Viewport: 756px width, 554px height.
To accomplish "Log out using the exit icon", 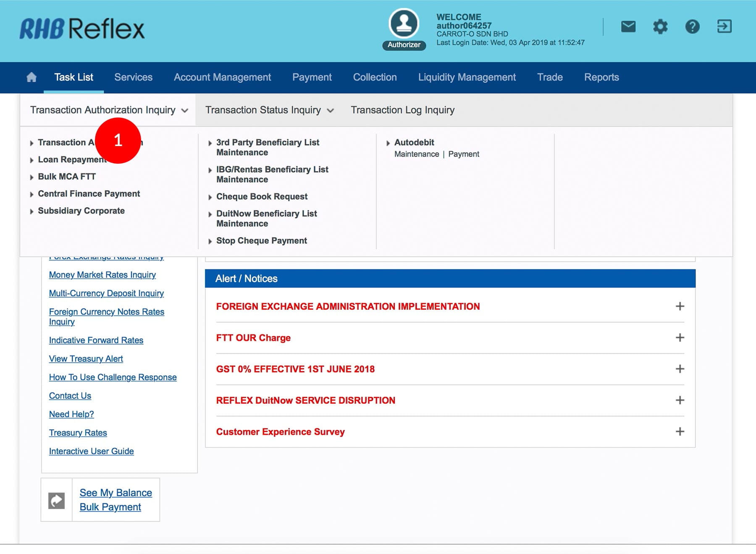I will tap(724, 26).
